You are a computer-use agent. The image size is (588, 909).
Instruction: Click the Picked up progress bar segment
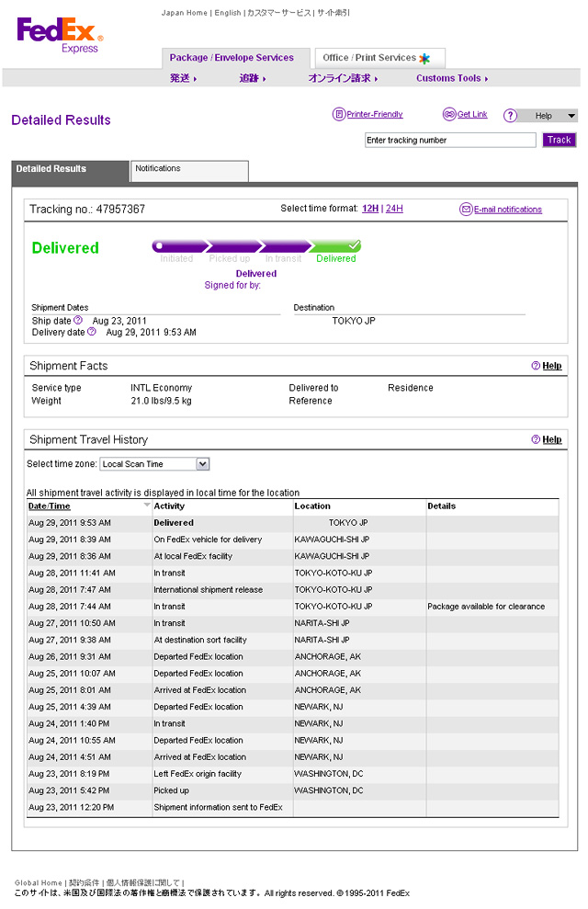coord(232,247)
